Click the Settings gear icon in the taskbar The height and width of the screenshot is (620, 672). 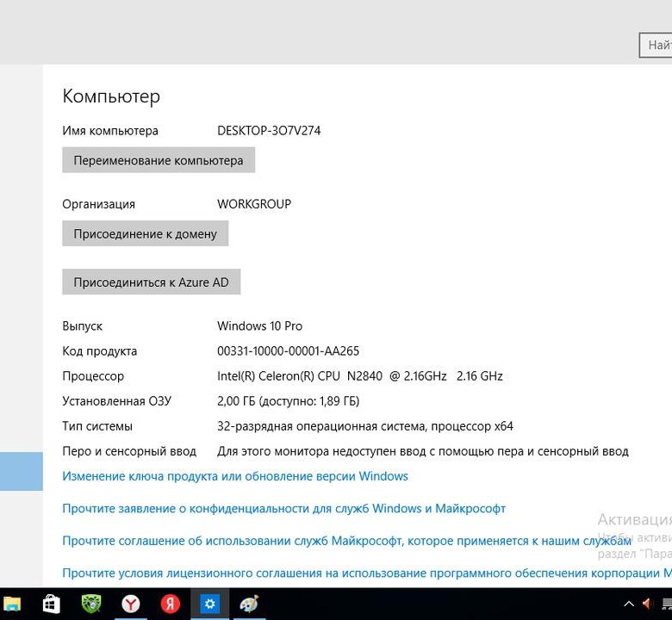tap(209, 604)
